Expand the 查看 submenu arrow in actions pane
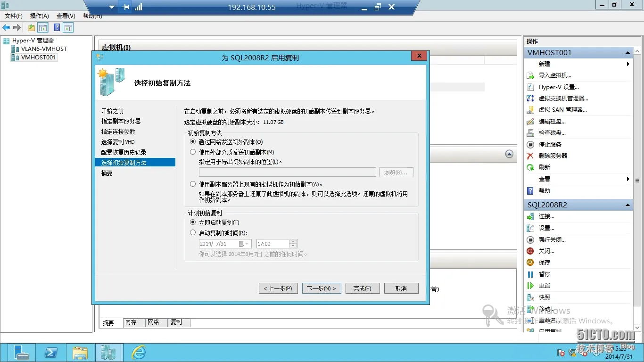The width and height of the screenshot is (644, 362). [x=628, y=179]
